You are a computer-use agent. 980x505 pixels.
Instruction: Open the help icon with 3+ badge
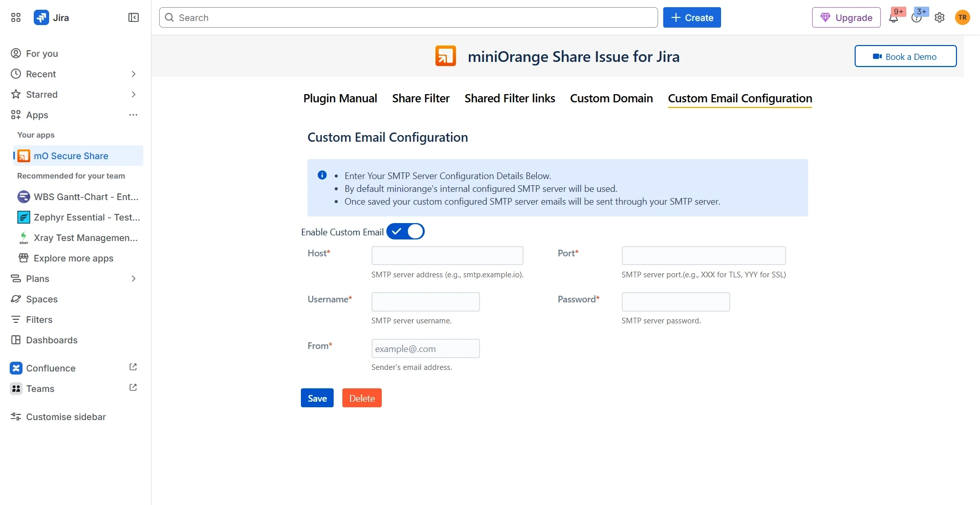pos(917,18)
